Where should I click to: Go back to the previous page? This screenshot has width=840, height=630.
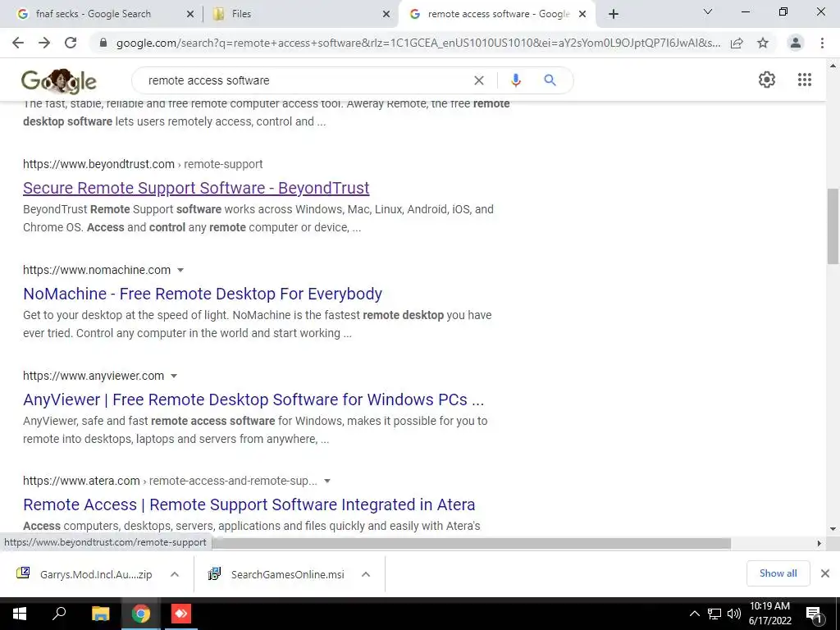tap(18, 43)
